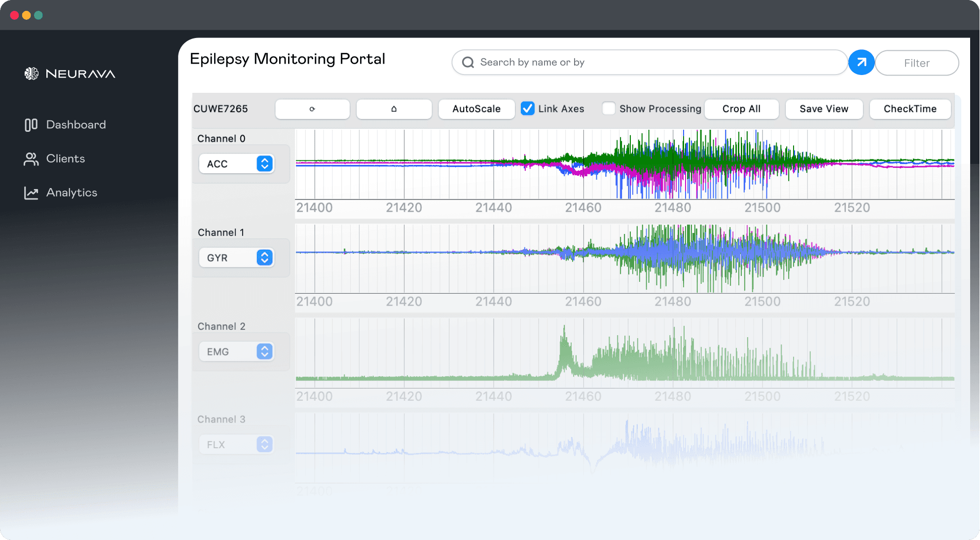The image size is (980, 540).
Task: Click the Clients people icon
Action: point(31,159)
